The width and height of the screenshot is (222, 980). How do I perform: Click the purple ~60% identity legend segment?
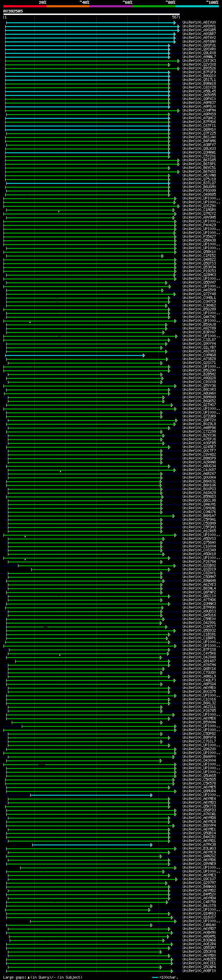tap(111, 6)
